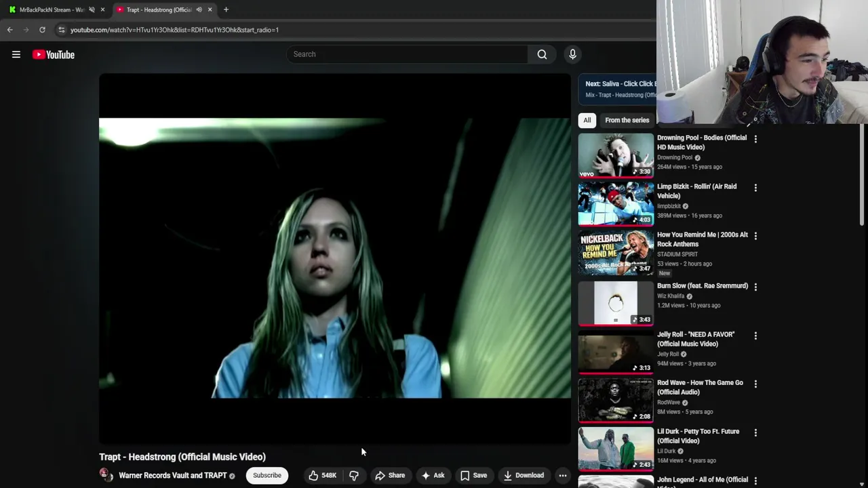Mute audio via tab speaker icon
868x488 pixels.
pyautogui.click(x=199, y=9)
